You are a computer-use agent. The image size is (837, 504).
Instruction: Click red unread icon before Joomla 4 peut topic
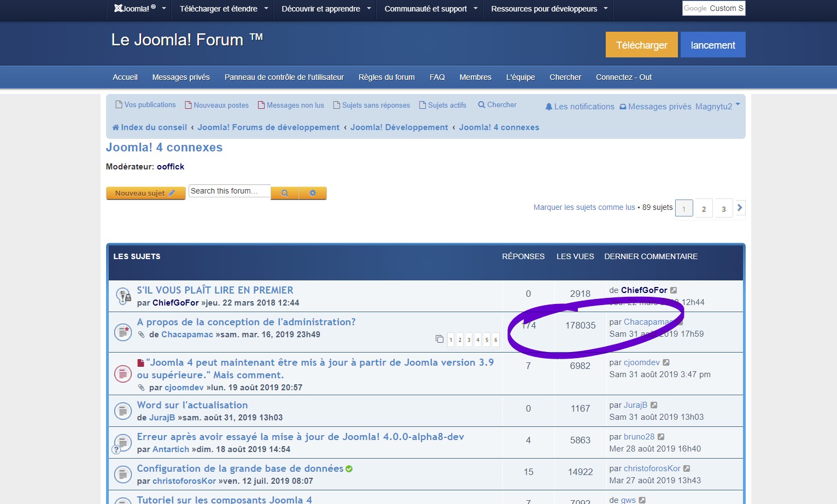point(141,363)
